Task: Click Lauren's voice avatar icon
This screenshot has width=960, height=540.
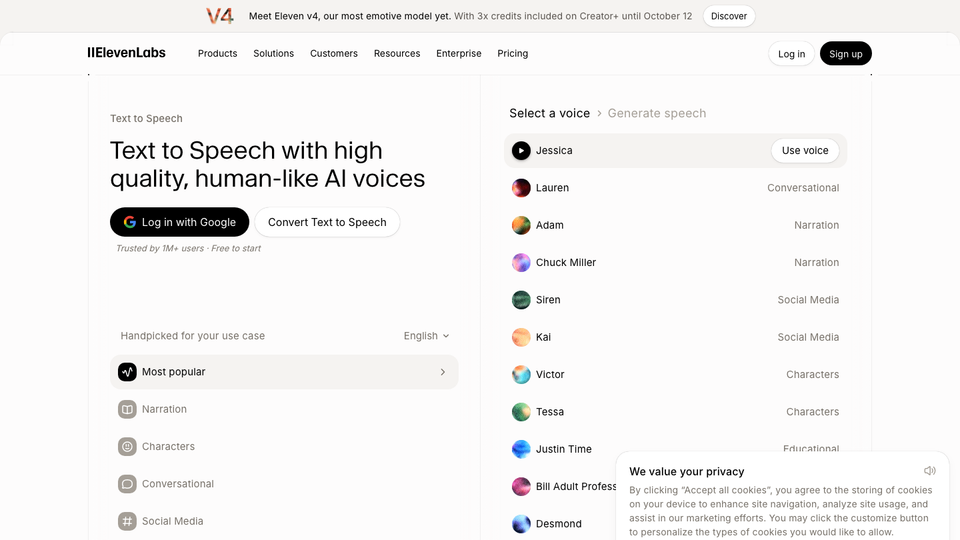Action: tap(521, 188)
